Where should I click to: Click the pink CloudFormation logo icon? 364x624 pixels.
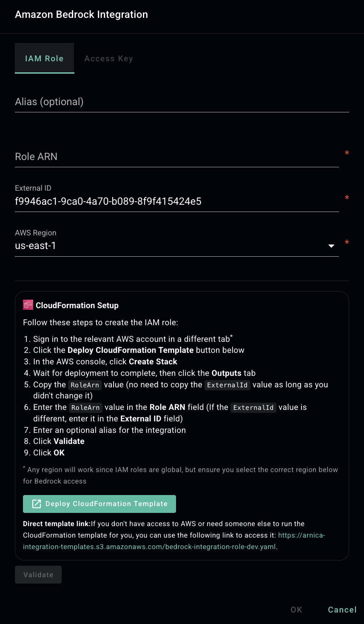coord(28,305)
